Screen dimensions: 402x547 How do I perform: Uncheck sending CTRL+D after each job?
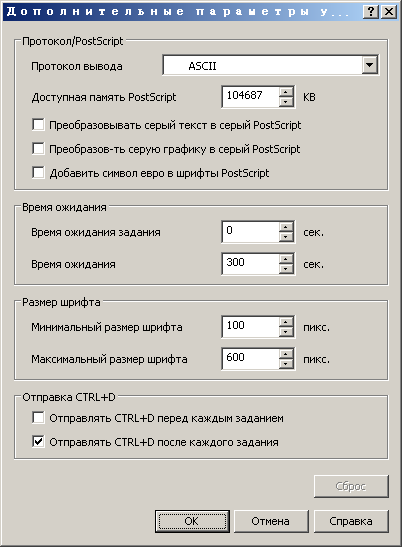pyautogui.click(x=38, y=442)
